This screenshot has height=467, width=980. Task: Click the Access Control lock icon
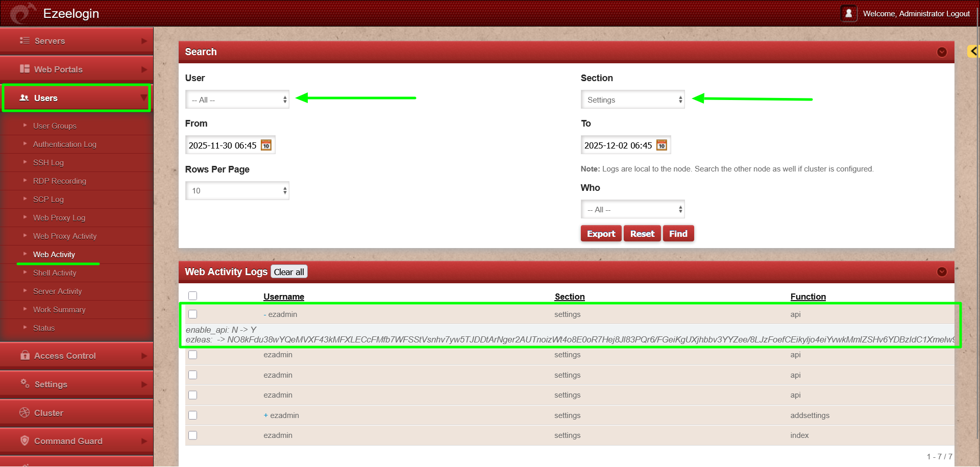coord(24,355)
